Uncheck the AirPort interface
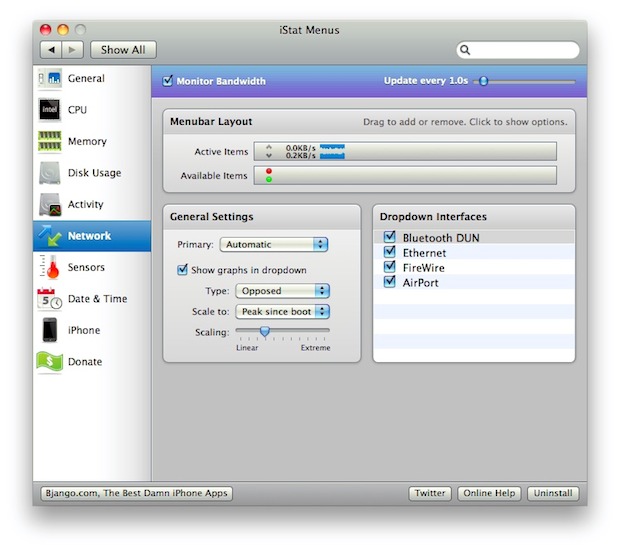620x551 pixels. pyautogui.click(x=389, y=282)
